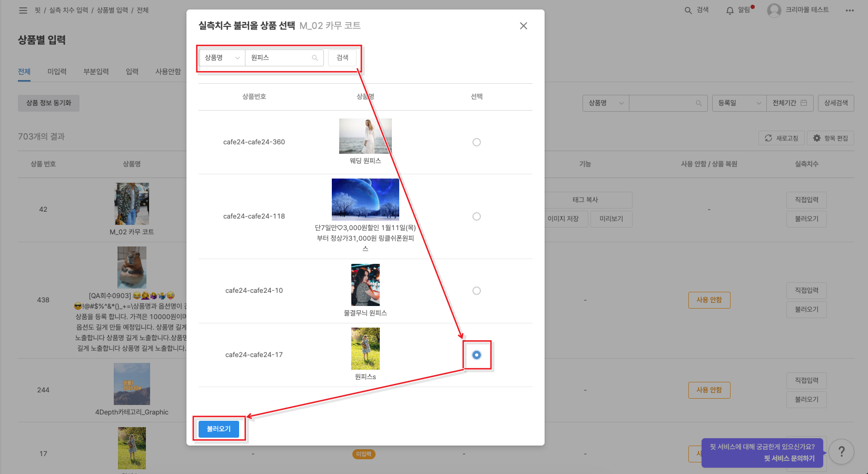Open the three-dot more options icon
Image resolution: width=868 pixels, height=474 pixels.
849,11
